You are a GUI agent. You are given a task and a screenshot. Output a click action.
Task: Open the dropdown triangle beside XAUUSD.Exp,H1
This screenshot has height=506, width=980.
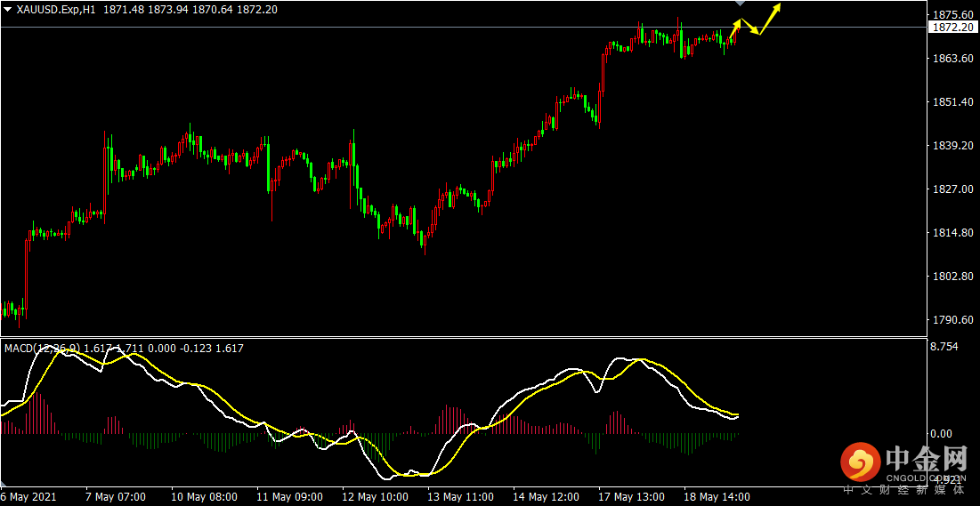pyautogui.click(x=7, y=9)
